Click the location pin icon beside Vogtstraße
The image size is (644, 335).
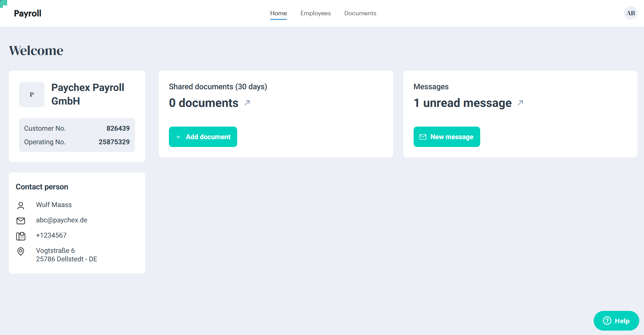tap(21, 252)
